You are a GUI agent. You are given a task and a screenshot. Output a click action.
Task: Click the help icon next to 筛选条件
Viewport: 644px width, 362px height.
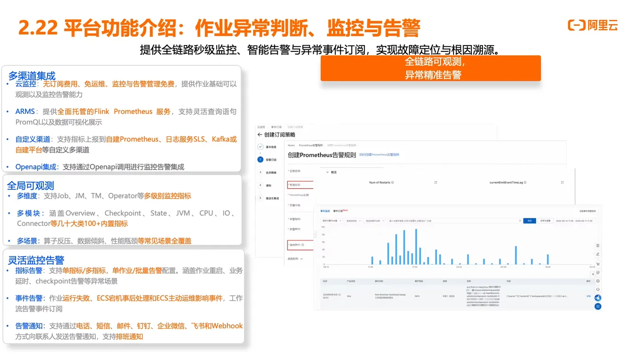point(303,245)
